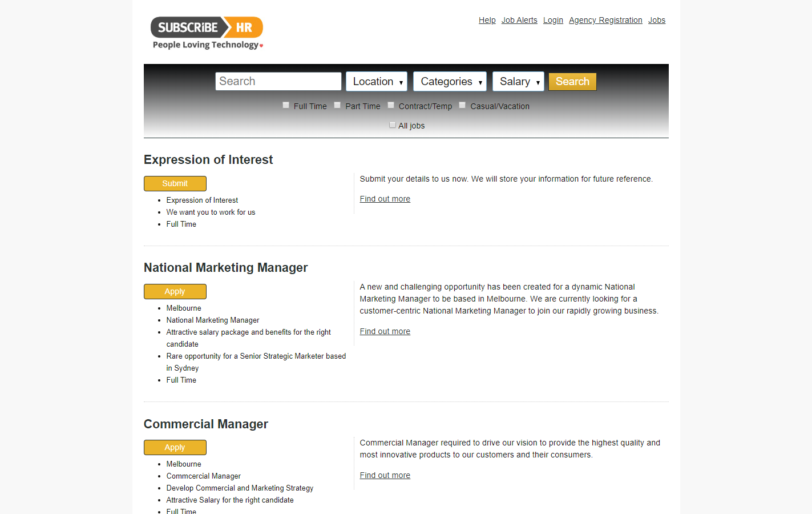The height and width of the screenshot is (514, 812).
Task: Open the Categories dropdown
Action: (450, 81)
